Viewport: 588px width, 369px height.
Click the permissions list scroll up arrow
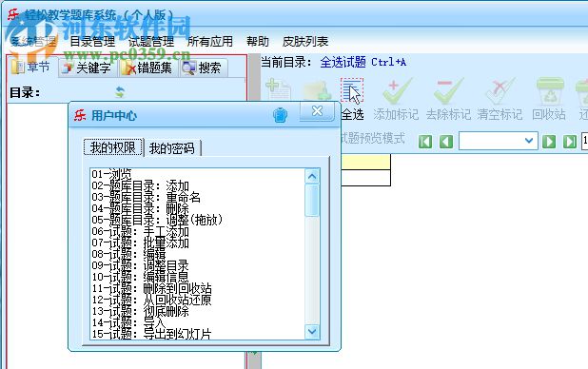tap(312, 176)
